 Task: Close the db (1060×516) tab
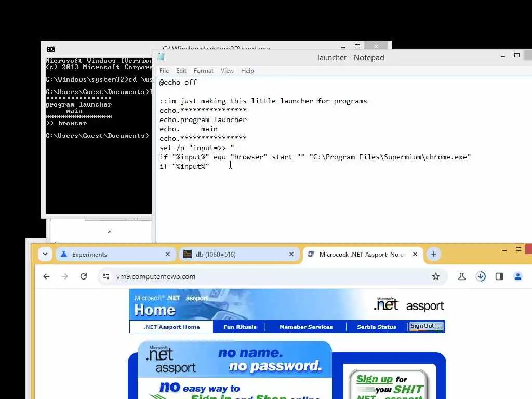pyautogui.click(x=291, y=254)
